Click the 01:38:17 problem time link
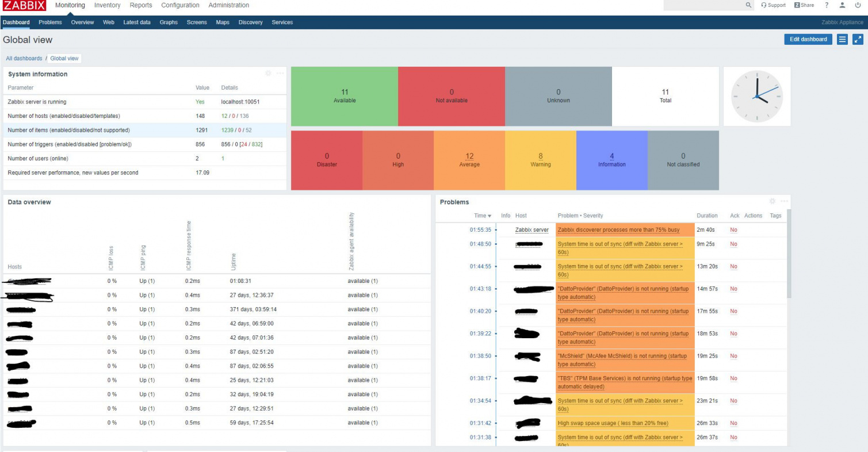Viewport: 868px width, 452px height. click(x=481, y=378)
